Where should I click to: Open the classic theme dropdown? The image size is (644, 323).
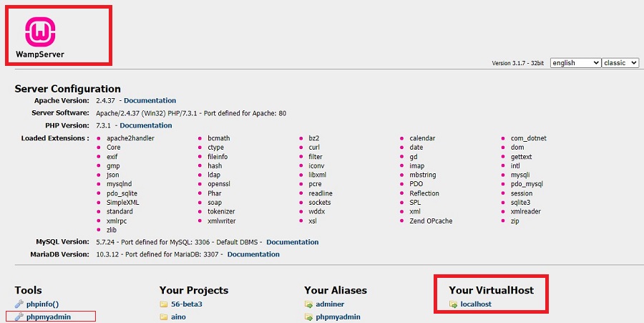(620, 63)
